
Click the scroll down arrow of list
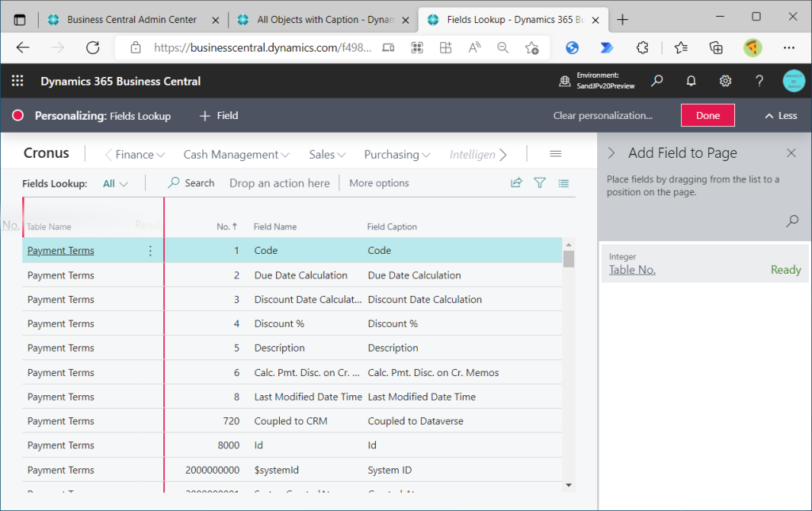point(569,485)
